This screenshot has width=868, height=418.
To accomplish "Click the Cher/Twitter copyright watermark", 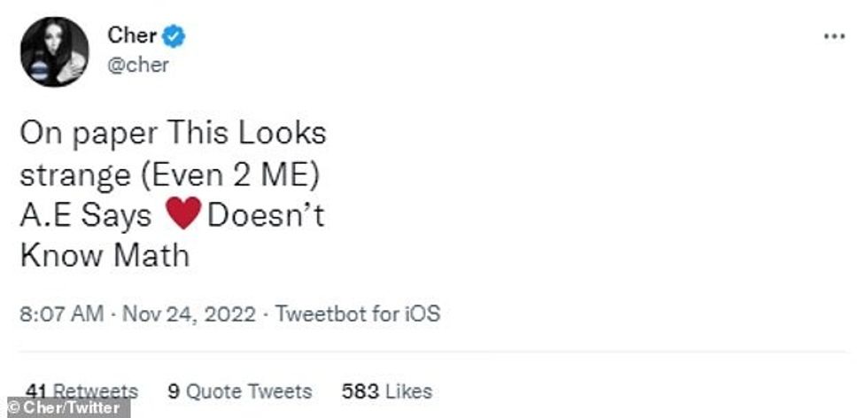I will [65, 408].
